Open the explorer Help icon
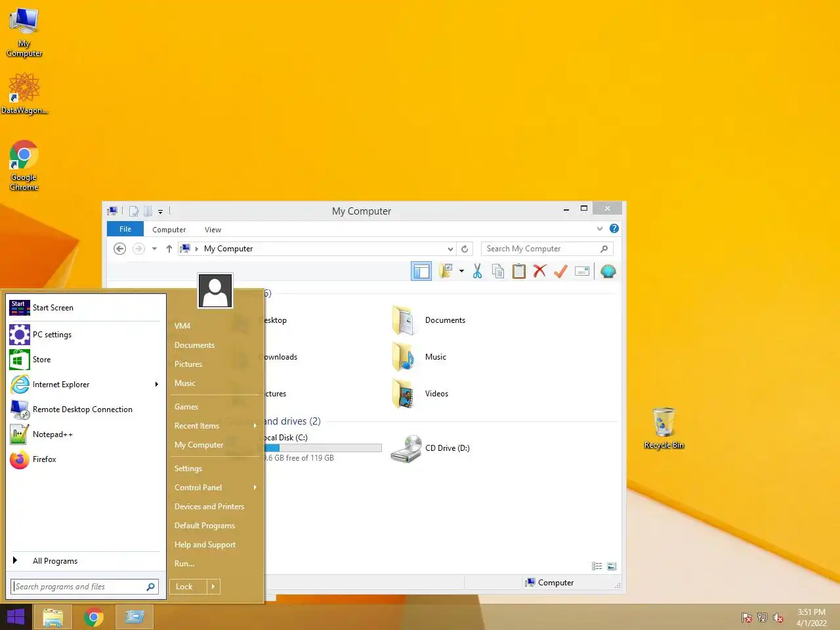840x630 pixels. [x=614, y=228]
